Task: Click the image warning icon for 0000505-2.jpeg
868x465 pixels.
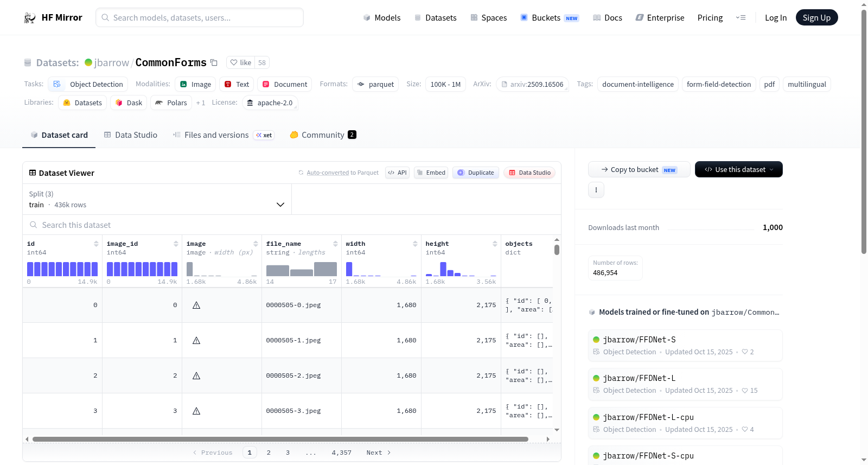Action: 196,375
